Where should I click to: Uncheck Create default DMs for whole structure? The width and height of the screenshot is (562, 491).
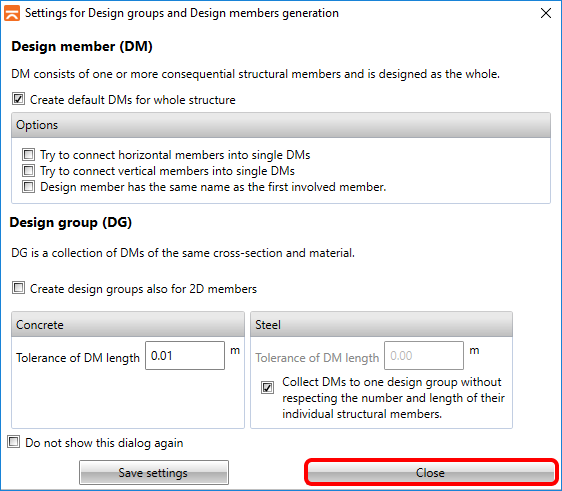pos(18,99)
